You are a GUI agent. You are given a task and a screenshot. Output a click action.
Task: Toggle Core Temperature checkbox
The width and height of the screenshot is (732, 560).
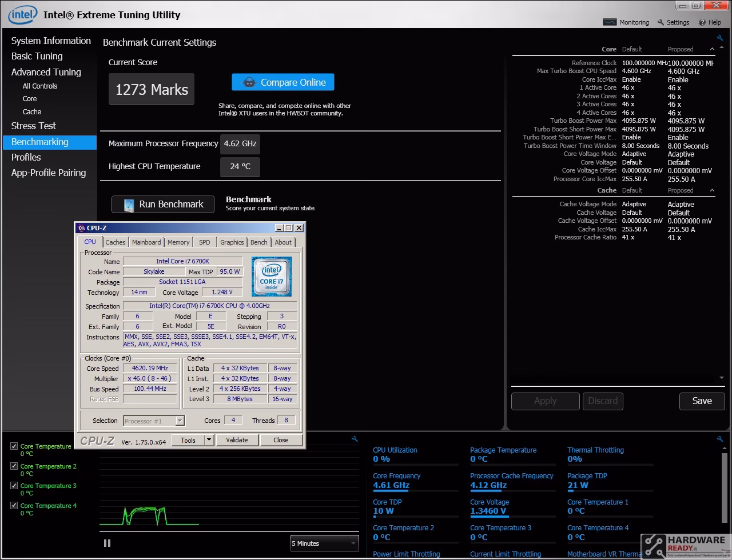point(14,446)
